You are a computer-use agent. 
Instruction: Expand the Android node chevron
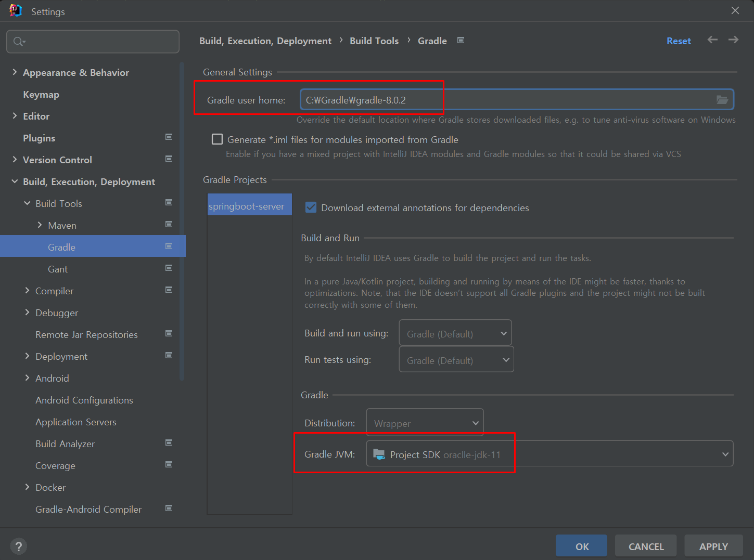tap(27, 378)
